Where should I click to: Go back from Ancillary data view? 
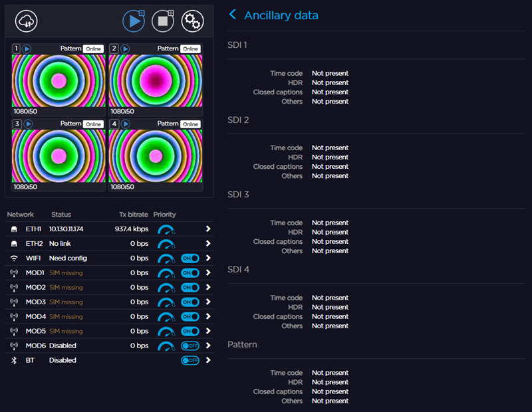click(233, 15)
